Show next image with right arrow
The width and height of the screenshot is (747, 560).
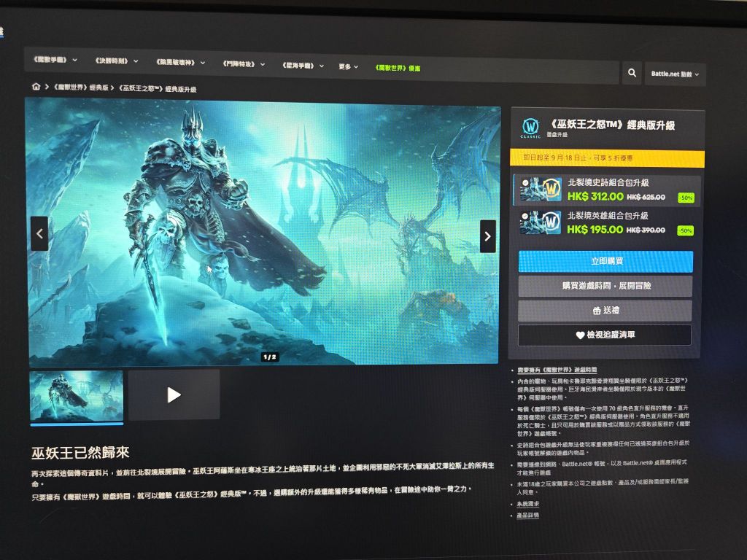(x=487, y=236)
